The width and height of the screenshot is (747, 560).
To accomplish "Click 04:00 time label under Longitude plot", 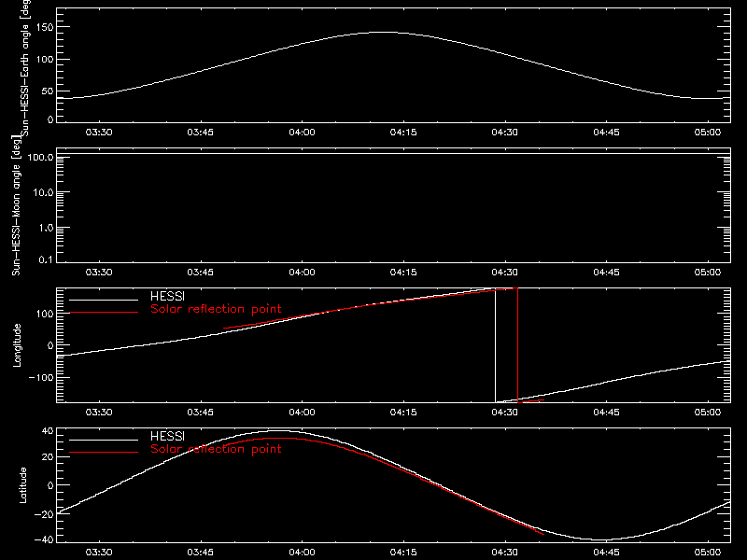I will click(x=302, y=412).
